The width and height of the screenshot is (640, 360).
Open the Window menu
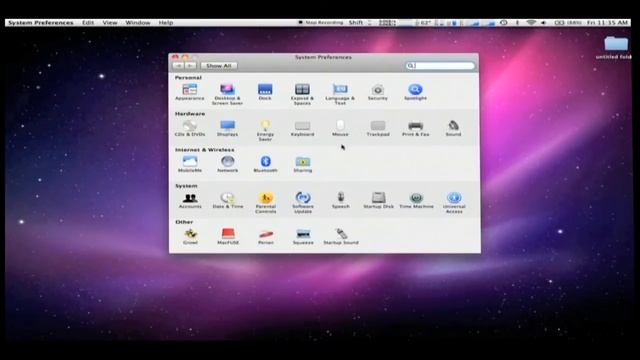(138, 23)
